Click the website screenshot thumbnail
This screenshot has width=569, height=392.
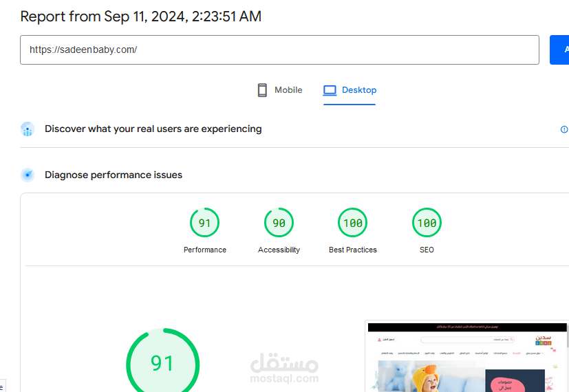(x=467, y=357)
